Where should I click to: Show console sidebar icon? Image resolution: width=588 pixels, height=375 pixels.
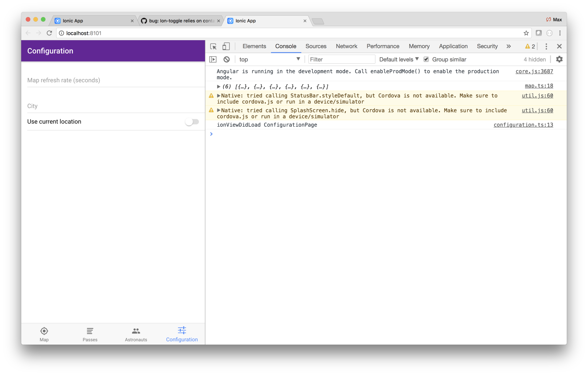pos(213,59)
